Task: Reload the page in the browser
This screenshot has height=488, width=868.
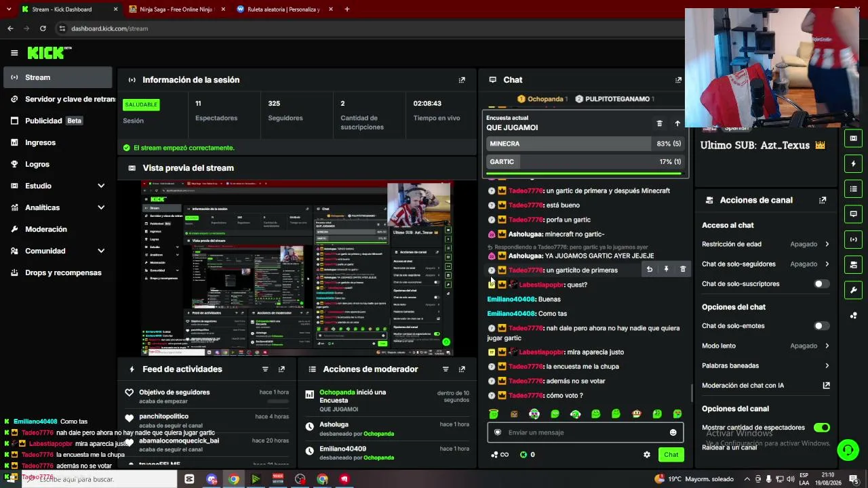Action: click(x=43, y=28)
